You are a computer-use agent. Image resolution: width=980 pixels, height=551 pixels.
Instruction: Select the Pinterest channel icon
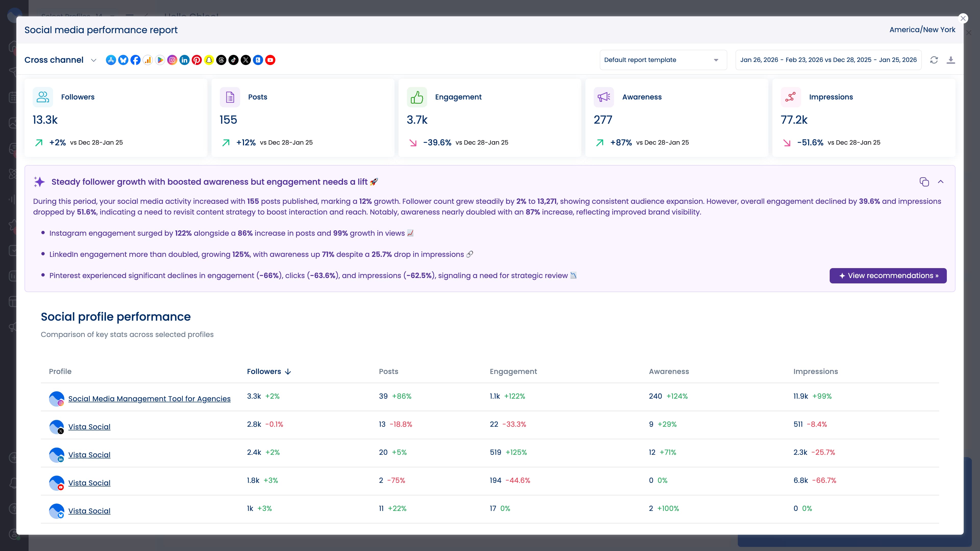tap(197, 60)
